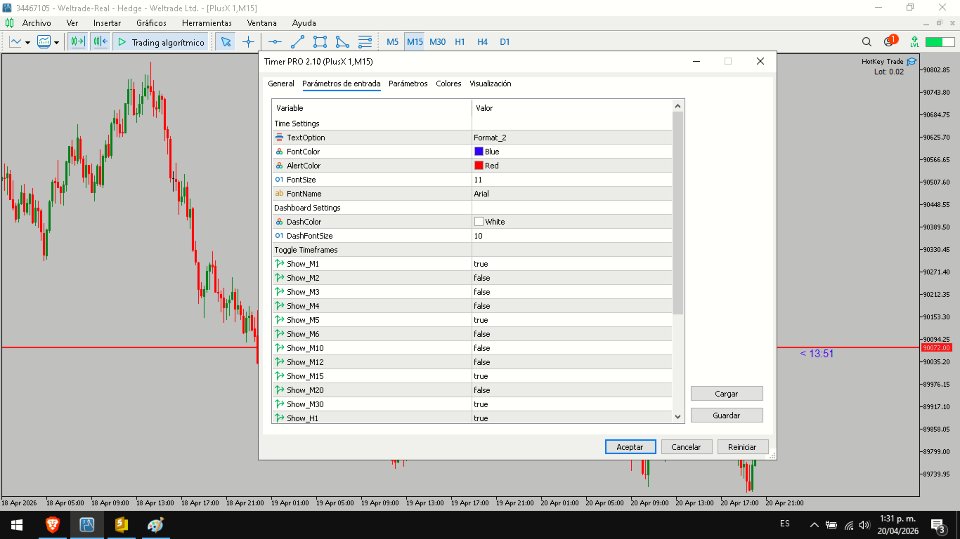Open the chart type line icon
The height and width of the screenshot is (539, 960).
(15, 42)
